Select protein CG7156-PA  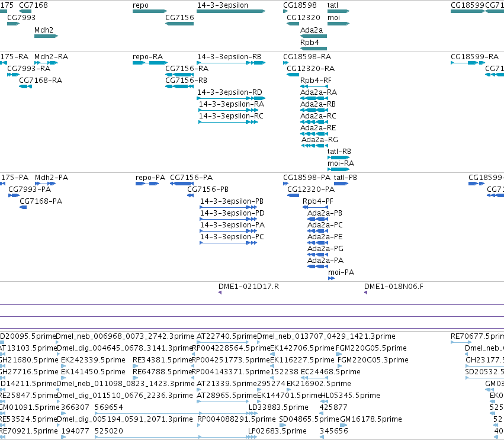click(x=182, y=184)
